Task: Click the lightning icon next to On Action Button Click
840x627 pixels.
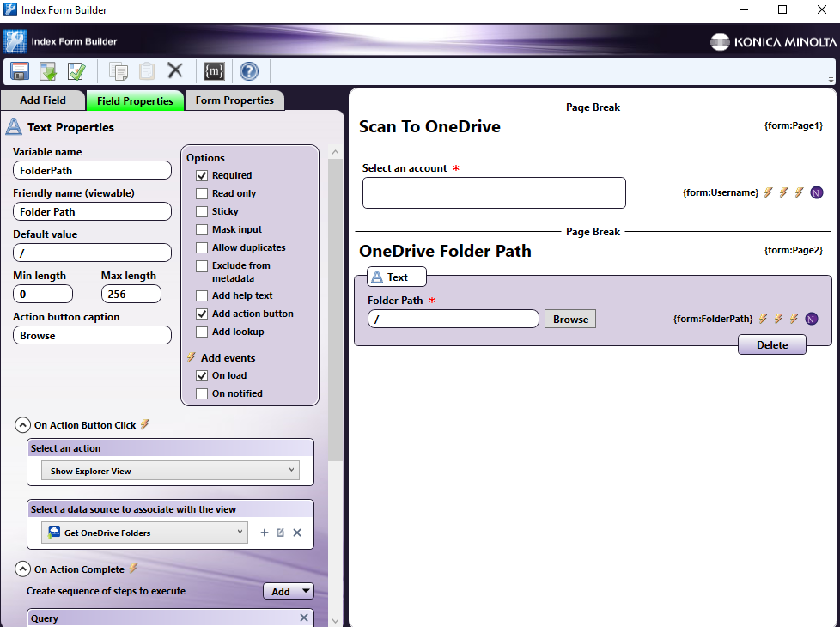Action: [144, 424]
